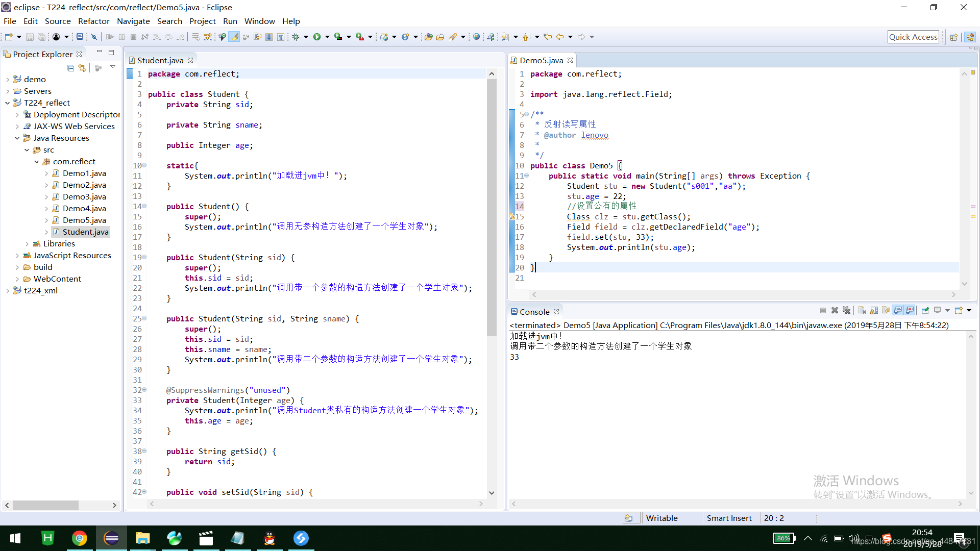
Task: Open the Debug button dropdown arrow
Action: (306, 37)
